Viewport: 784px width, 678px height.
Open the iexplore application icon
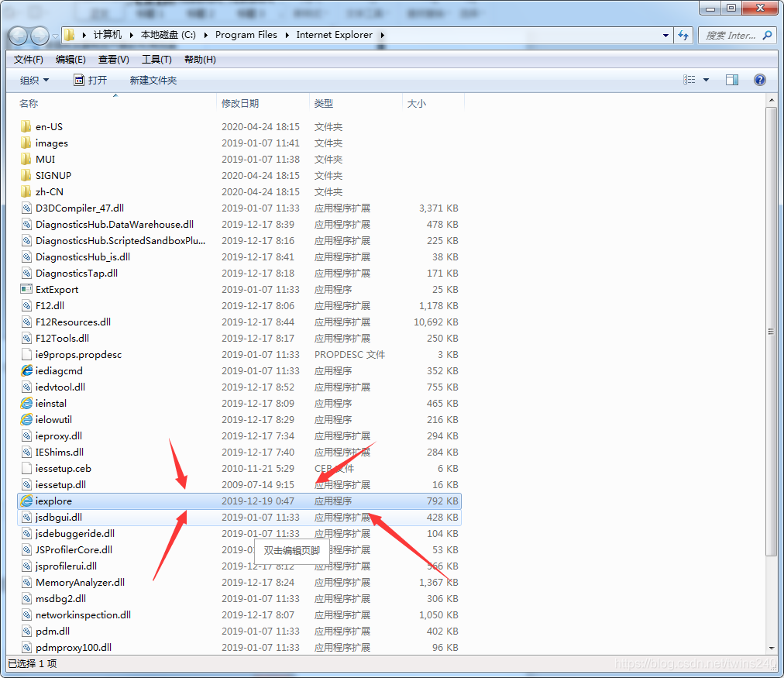(x=26, y=501)
